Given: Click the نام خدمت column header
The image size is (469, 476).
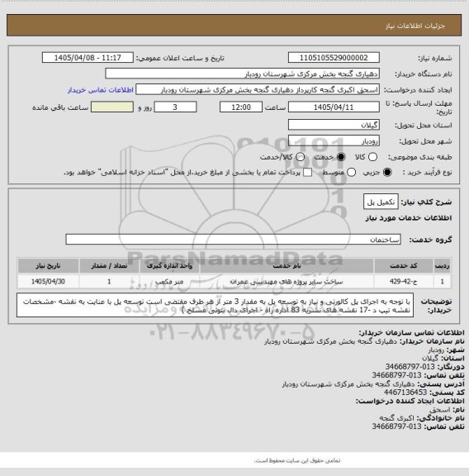Looking at the screenshot, I should [x=287, y=266].
